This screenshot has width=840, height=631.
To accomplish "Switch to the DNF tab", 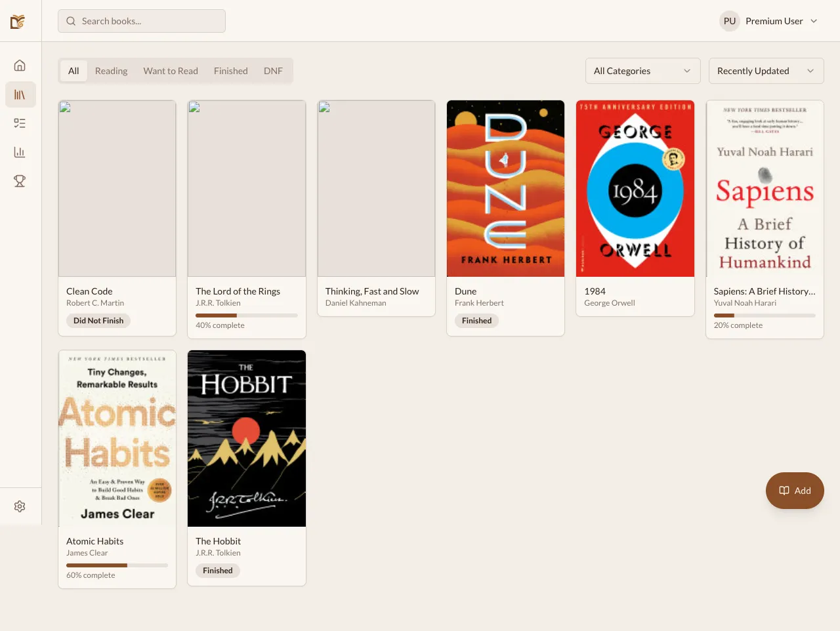I will 273,71.
